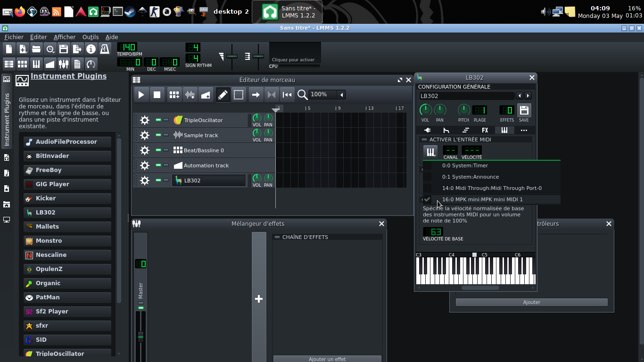
Task: Check the 14:0 Midi Through port entry
Action: point(491,188)
